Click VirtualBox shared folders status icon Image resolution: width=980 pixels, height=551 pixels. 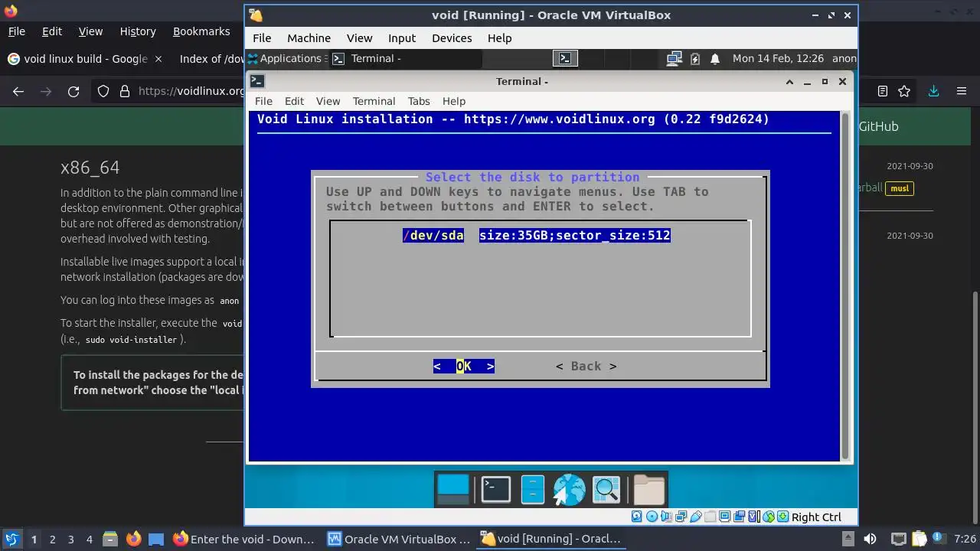710,517
